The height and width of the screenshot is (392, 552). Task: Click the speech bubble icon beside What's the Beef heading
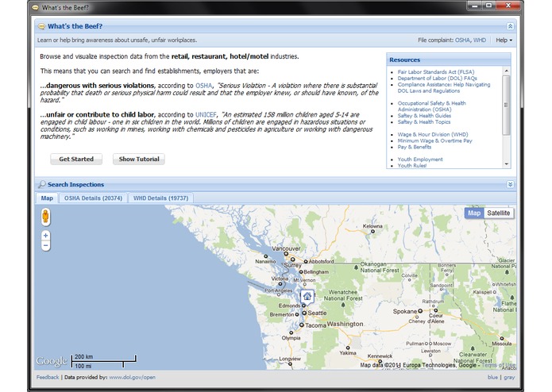pos(41,26)
